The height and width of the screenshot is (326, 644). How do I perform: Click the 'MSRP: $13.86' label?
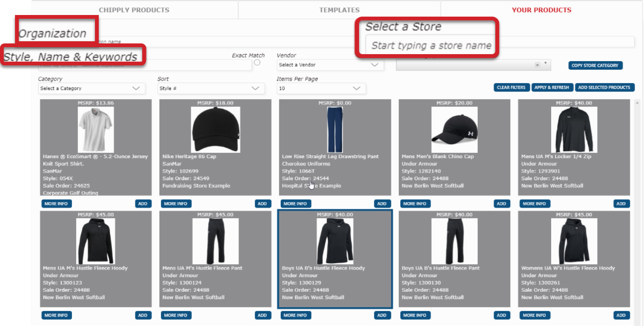coord(96,103)
